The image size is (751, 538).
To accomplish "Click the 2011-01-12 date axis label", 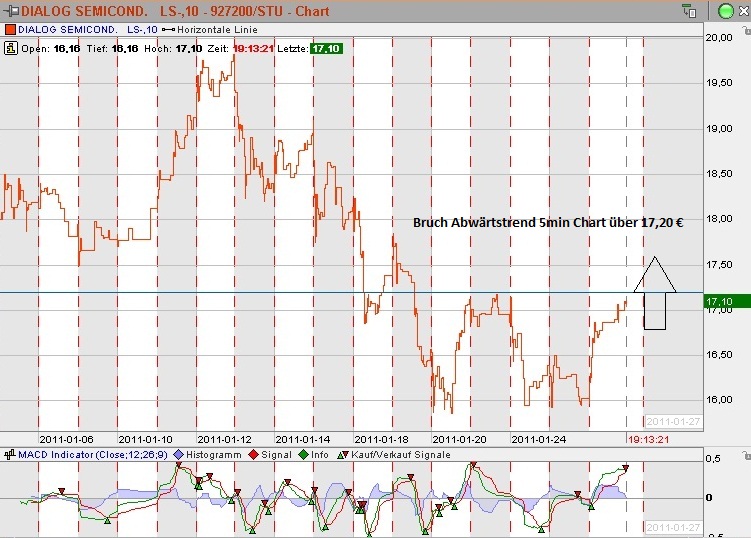I will 224,439.
